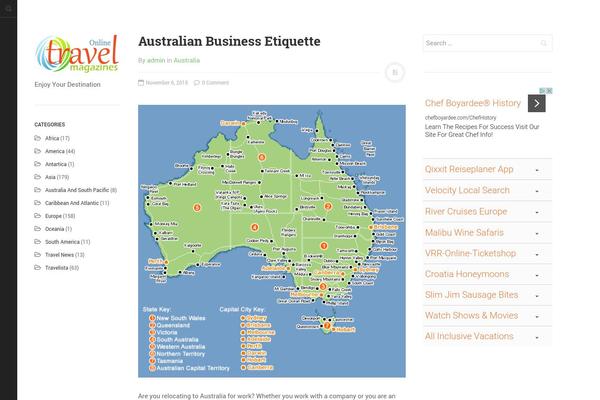The width and height of the screenshot is (600, 400).
Task: Click the folder icon beside Africa category
Action: pos(38,138)
